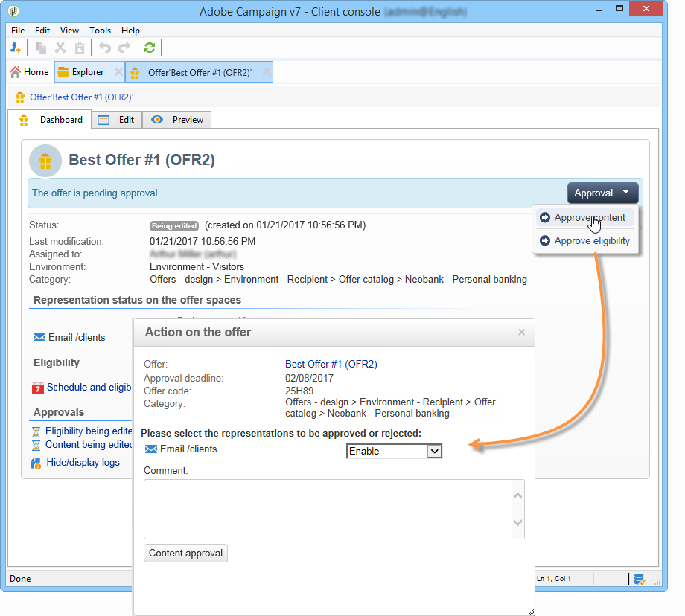Screen dimensions: 685x616
Task: Click the Hide/display logs link
Action: 83,462
